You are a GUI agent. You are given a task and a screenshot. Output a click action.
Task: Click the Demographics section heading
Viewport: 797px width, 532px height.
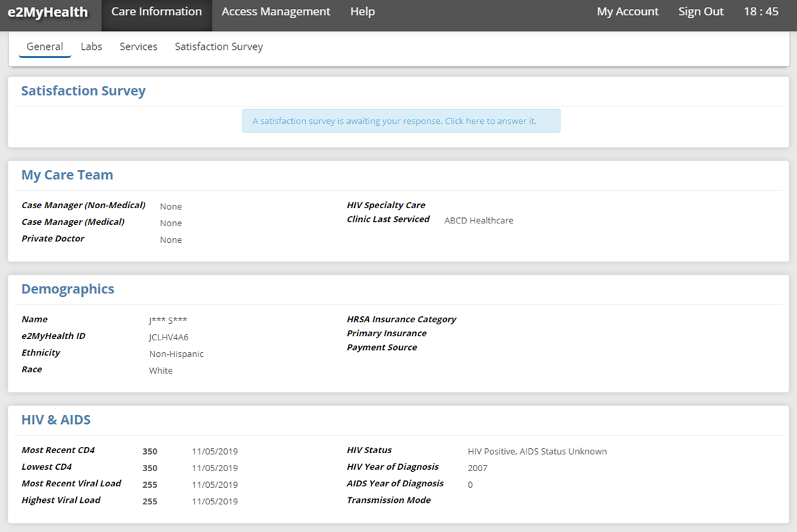pyautogui.click(x=68, y=289)
